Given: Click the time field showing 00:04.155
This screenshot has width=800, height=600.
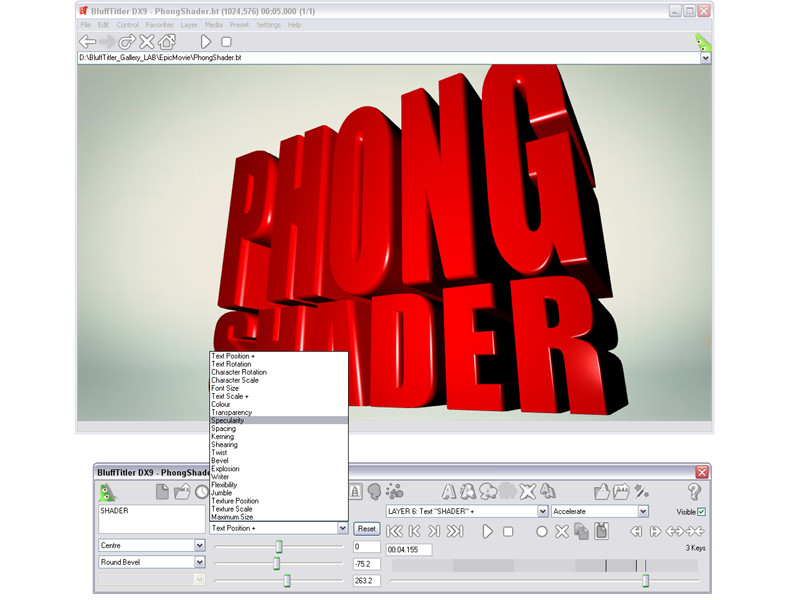Looking at the screenshot, I should point(409,549).
